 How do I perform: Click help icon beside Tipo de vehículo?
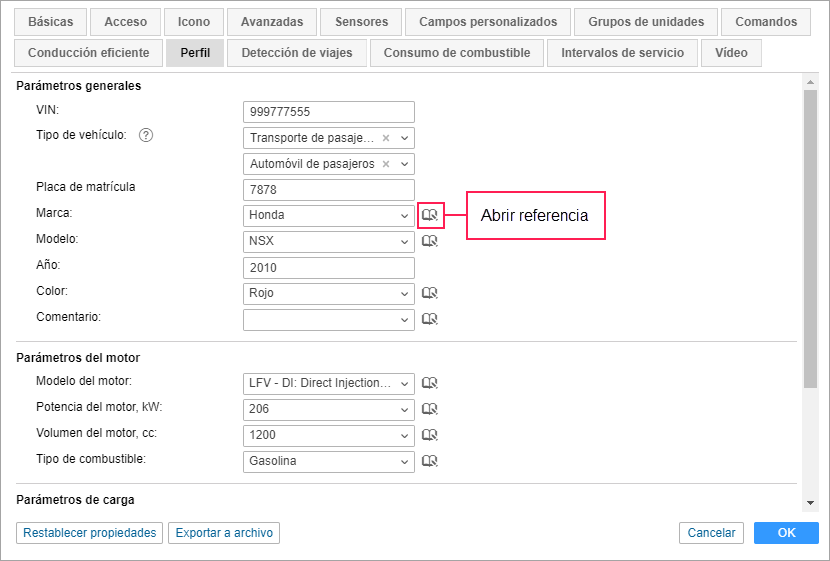pos(146,136)
